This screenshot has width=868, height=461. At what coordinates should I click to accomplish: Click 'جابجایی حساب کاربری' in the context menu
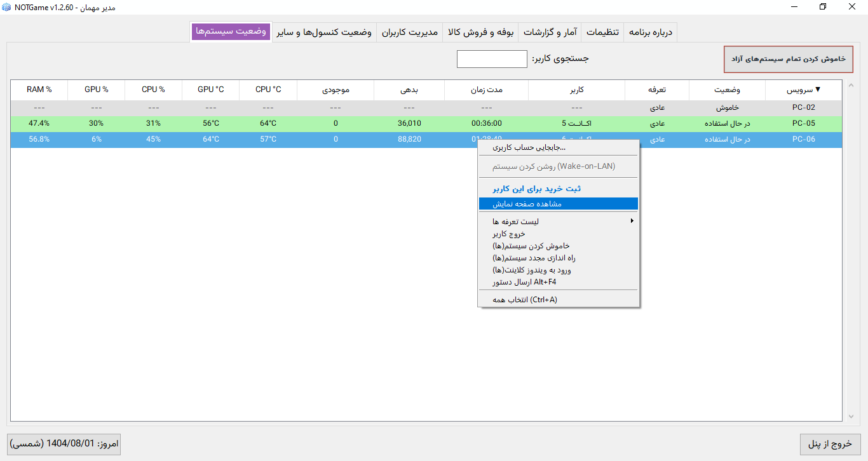click(558, 146)
